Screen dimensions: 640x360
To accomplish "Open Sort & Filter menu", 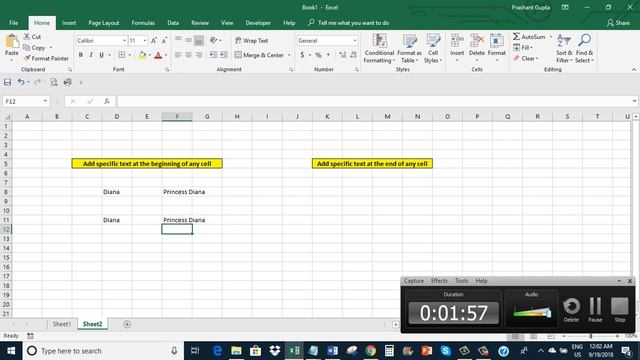I will [564, 48].
